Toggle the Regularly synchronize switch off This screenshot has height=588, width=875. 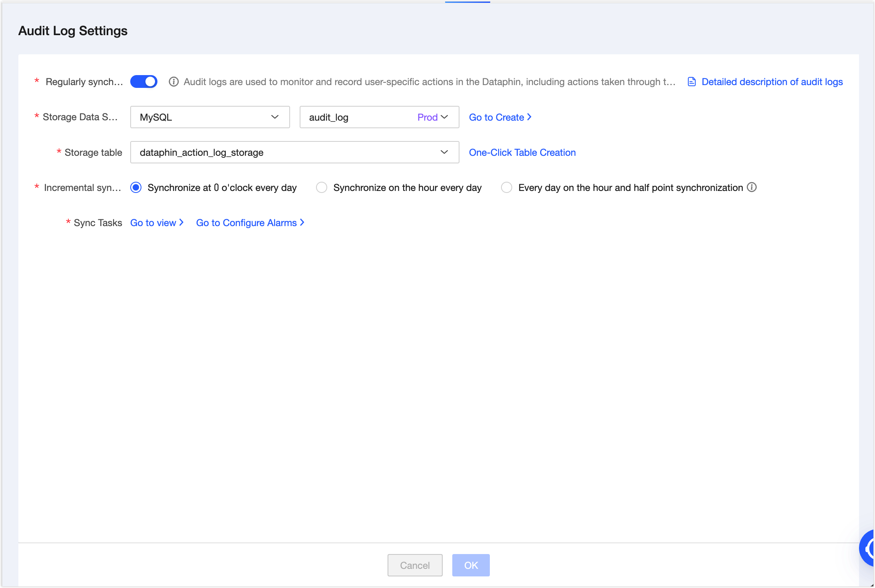(x=144, y=82)
